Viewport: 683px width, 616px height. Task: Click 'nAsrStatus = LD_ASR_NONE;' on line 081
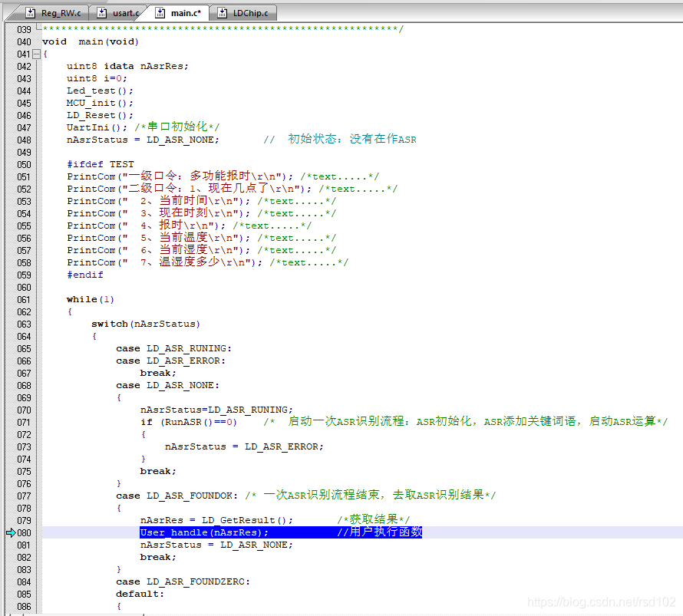(216, 545)
